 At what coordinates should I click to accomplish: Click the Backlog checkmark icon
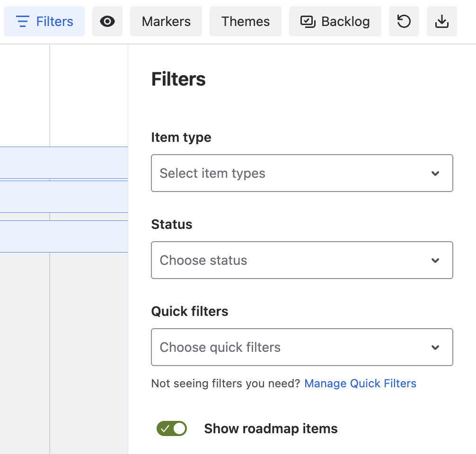pyautogui.click(x=308, y=22)
